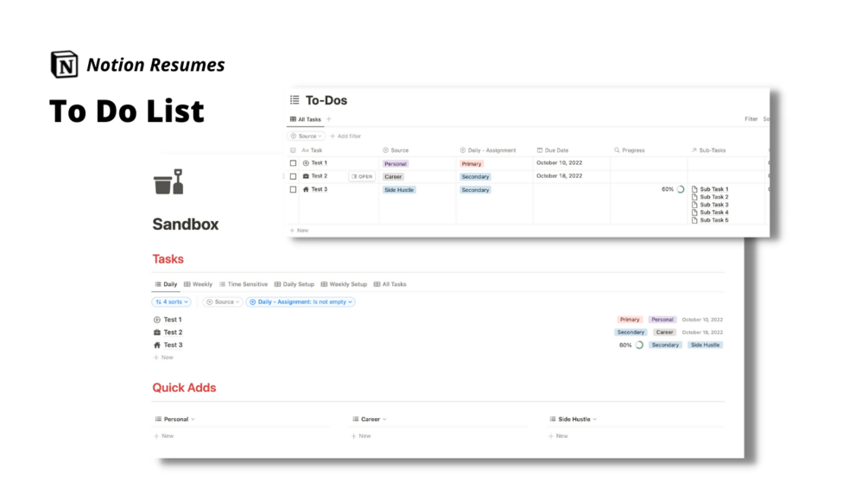Screen dimensions: 868x488
Task: Click the October 18, 2022 date cell
Action: tap(559, 176)
